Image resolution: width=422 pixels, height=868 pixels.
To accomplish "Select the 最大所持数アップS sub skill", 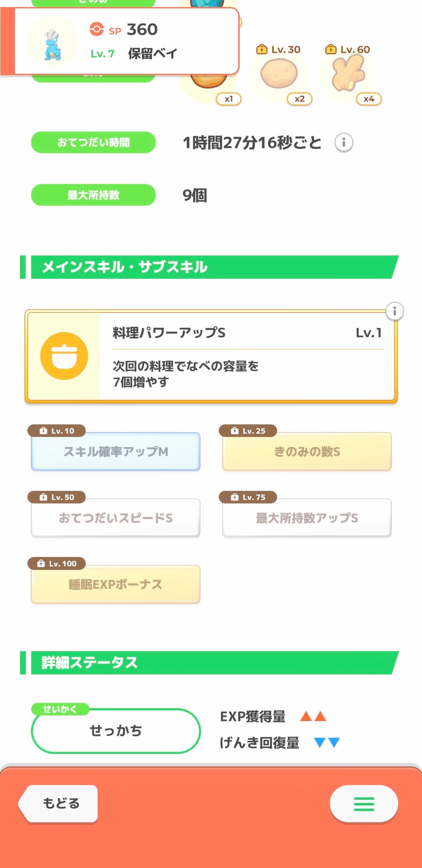I will (307, 518).
